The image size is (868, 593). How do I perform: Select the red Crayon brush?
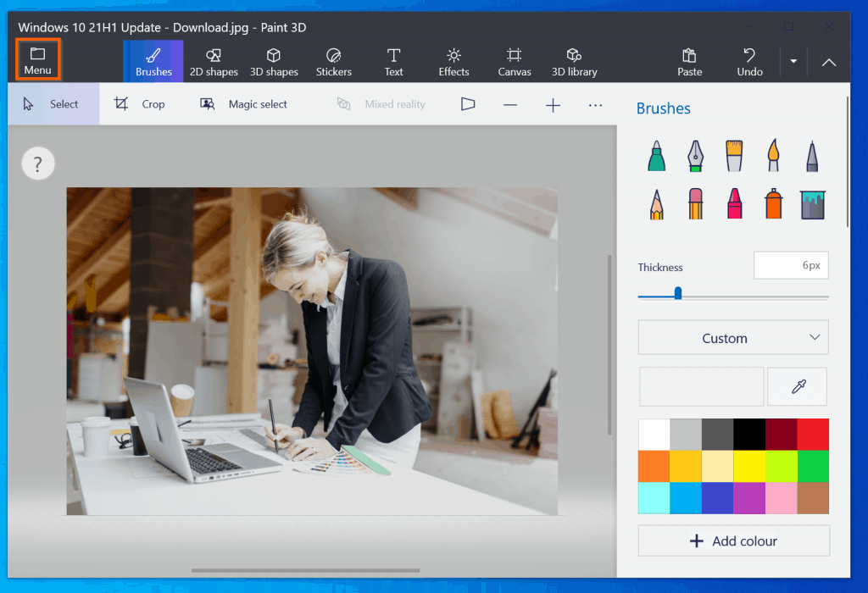(x=735, y=204)
